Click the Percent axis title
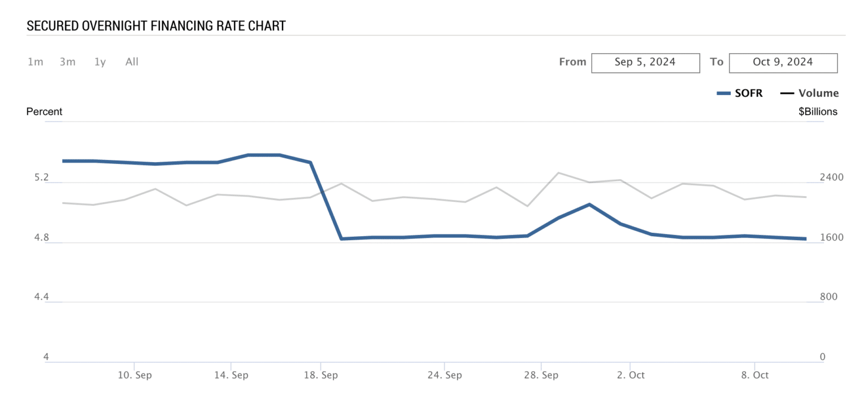Screen dimensions: 868x408 (x=45, y=112)
